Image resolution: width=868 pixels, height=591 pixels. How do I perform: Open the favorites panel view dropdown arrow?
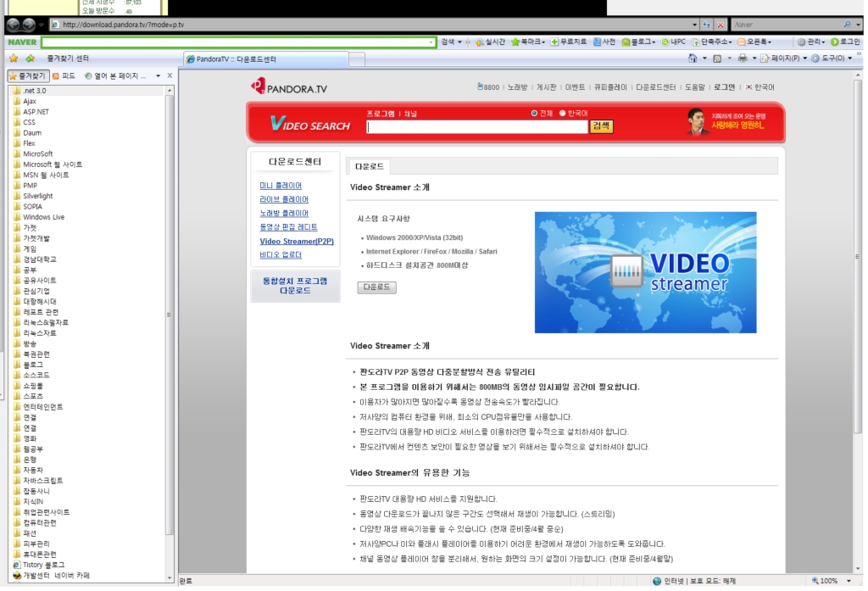pos(159,75)
